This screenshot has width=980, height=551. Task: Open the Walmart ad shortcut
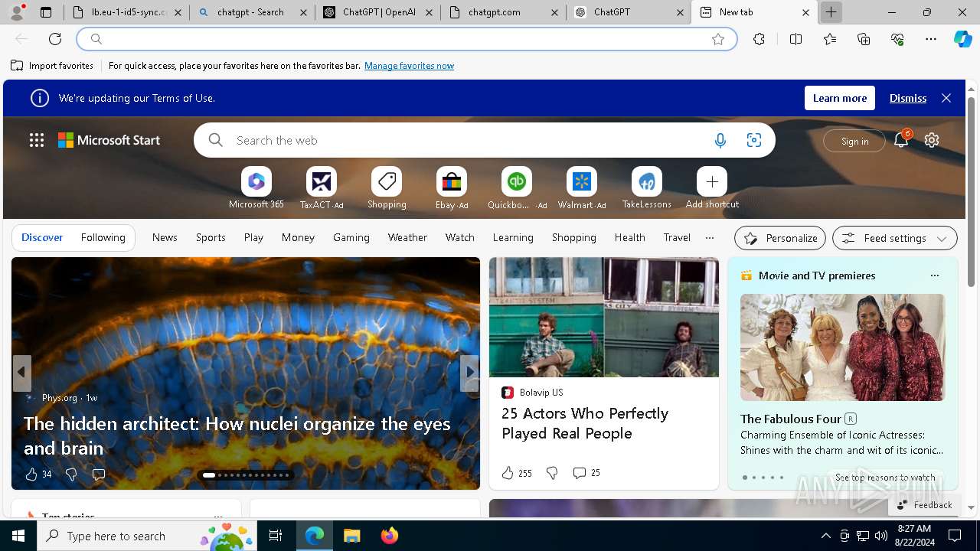[x=582, y=182]
